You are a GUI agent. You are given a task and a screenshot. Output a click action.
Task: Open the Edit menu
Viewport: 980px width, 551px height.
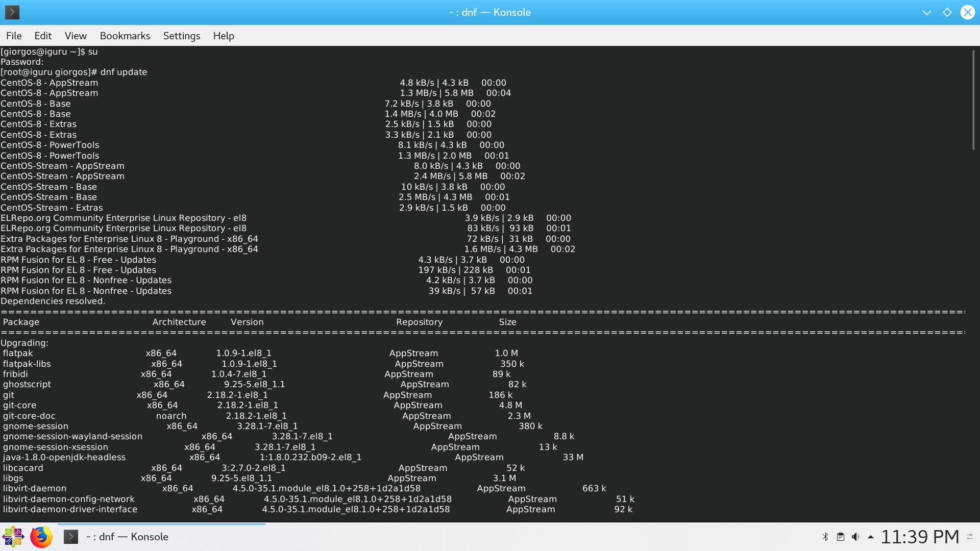click(x=43, y=36)
